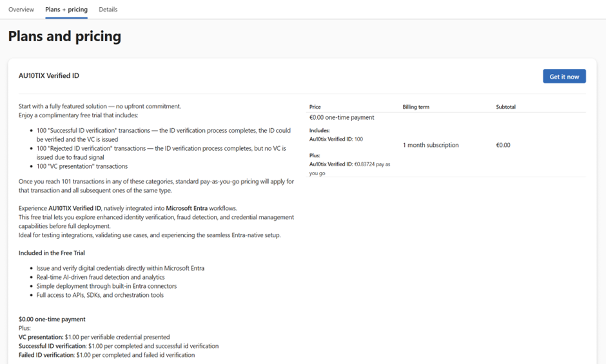The height and width of the screenshot is (364, 606).
Task: Select the Plans + pricing tab
Action: pos(66,10)
